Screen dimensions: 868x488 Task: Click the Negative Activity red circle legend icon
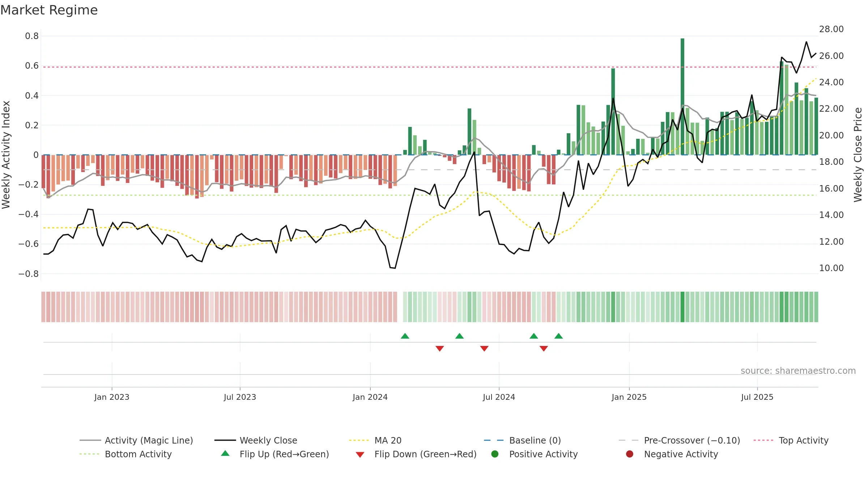click(x=630, y=454)
